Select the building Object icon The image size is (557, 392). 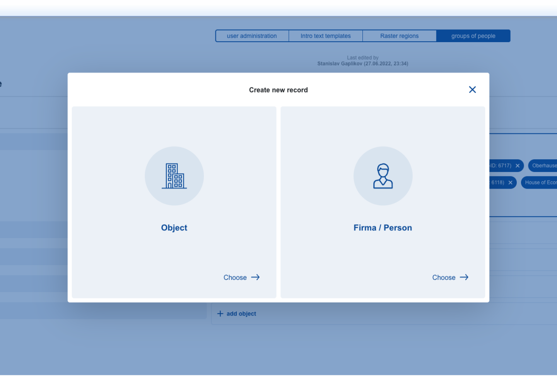click(x=174, y=176)
